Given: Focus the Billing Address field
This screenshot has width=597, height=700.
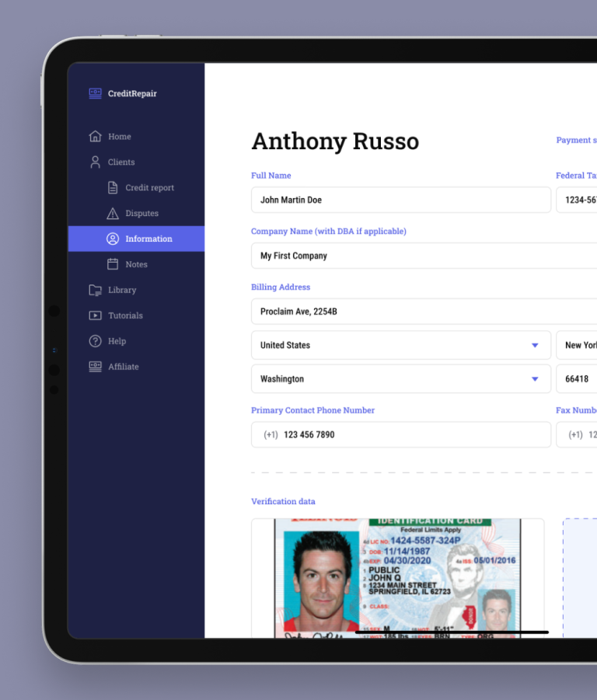Looking at the screenshot, I should click(424, 312).
